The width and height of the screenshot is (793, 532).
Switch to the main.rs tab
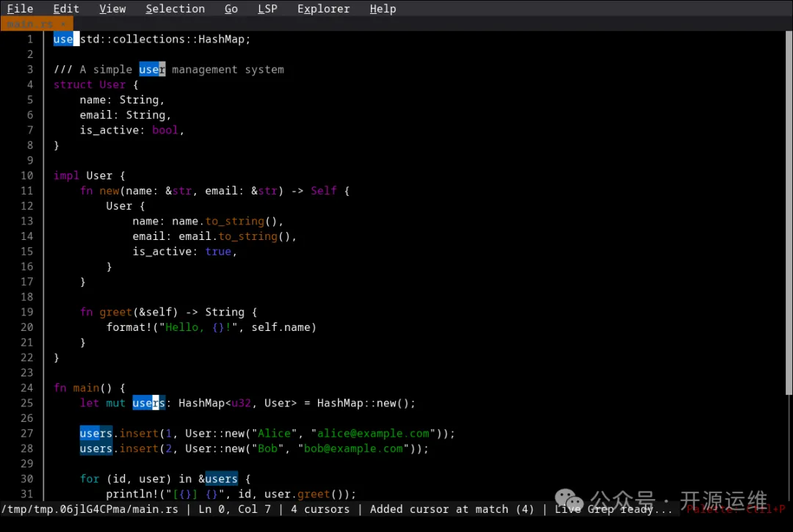(x=29, y=24)
